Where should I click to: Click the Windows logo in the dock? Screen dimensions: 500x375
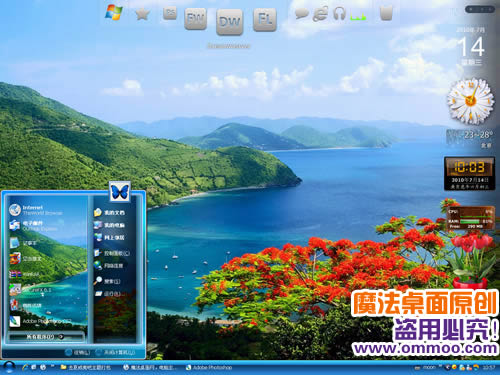point(114,13)
